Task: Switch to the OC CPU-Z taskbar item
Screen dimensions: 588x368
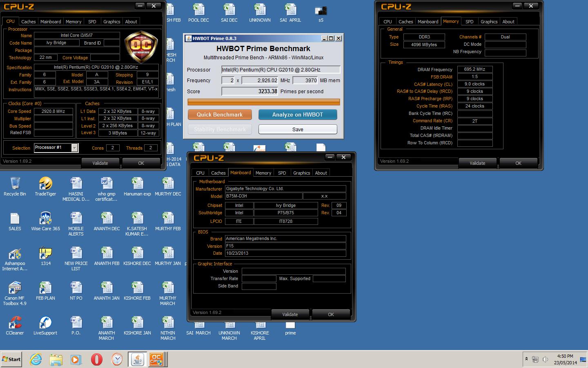Action: (x=156, y=359)
